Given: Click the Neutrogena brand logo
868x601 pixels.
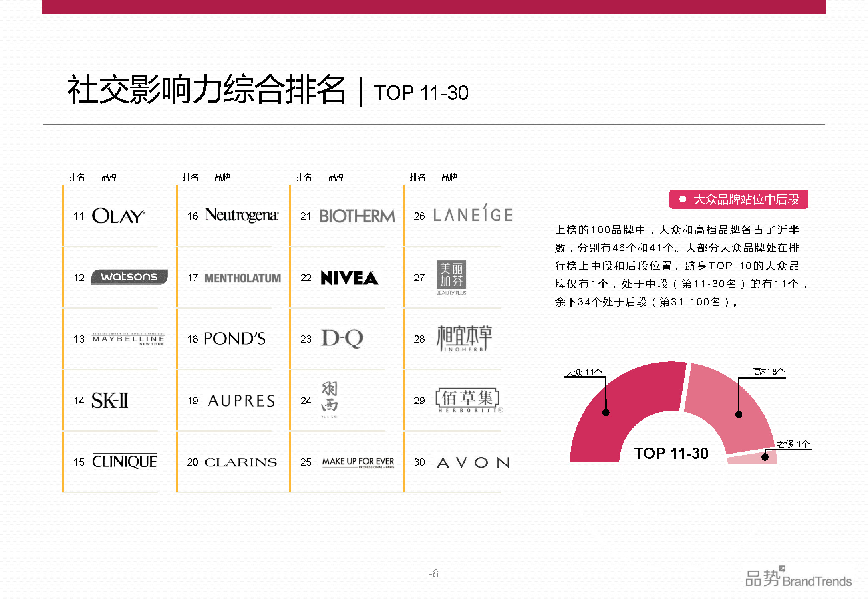Looking at the screenshot, I should pos(241,215).
